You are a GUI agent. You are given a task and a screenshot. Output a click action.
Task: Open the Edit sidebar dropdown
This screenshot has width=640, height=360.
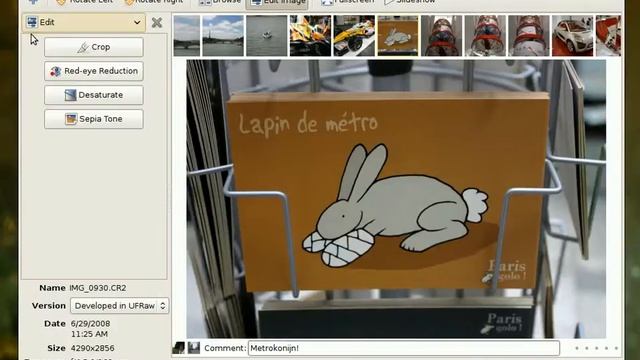[84, 22]
